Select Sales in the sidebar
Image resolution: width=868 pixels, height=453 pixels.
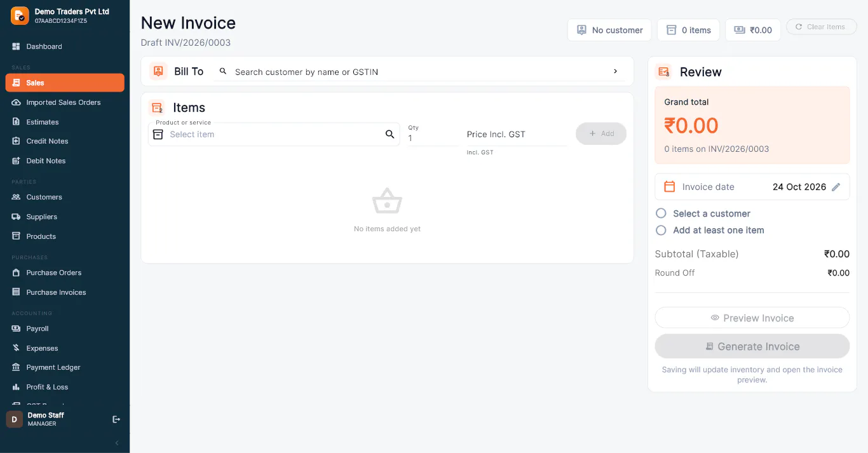pos(65,83)
